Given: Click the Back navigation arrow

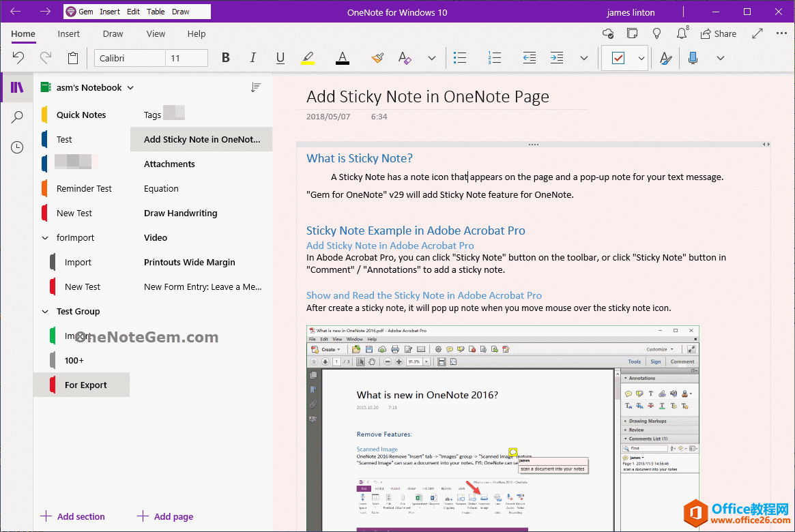Looking at the screenshot, I should [x=16, y=11].
